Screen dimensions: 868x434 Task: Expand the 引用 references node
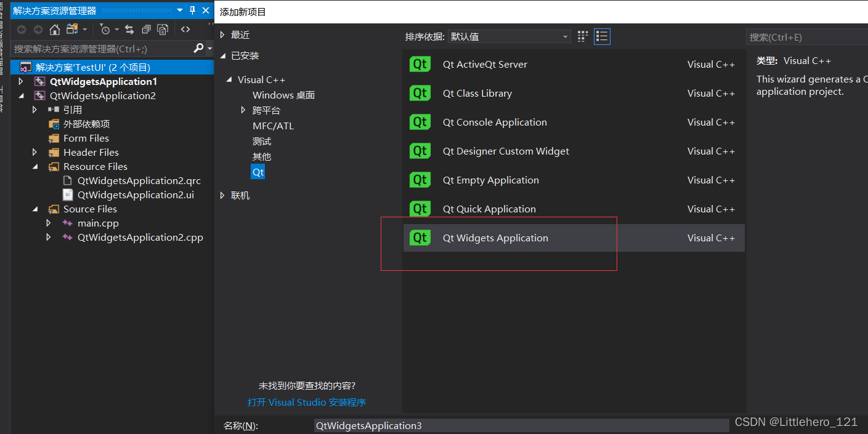coord(35,110)
